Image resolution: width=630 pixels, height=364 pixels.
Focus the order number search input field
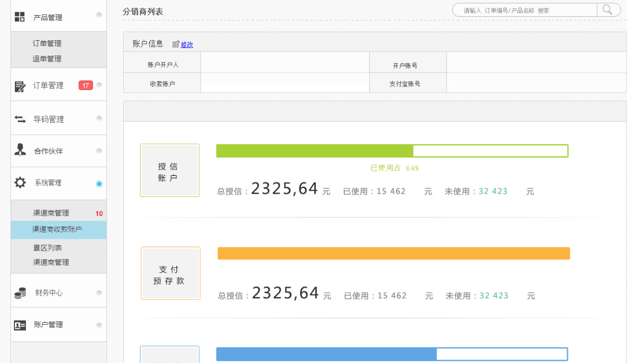click(x=524, y=10)
